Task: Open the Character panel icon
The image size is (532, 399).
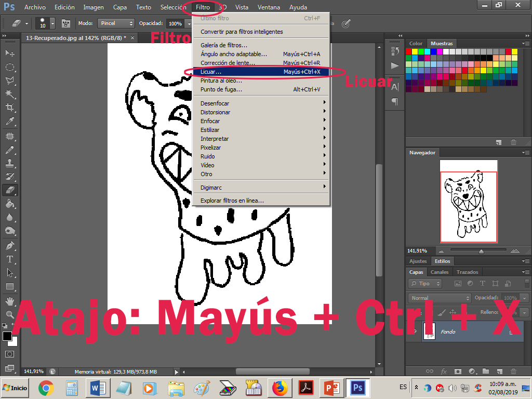Action: (395, 87)
